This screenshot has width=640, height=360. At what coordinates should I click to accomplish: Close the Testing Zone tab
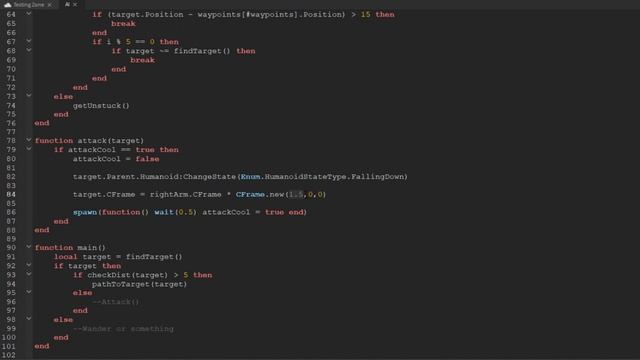[49, 5]
